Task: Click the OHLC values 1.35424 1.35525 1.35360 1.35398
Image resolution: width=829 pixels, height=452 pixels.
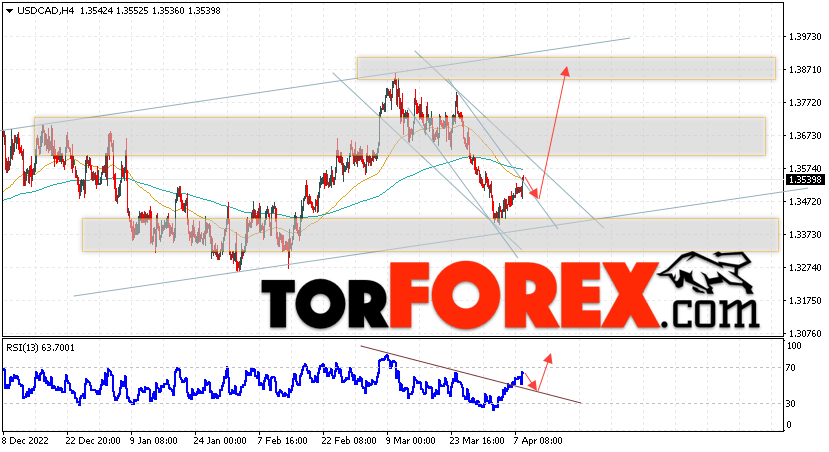Action: point(150,11)
